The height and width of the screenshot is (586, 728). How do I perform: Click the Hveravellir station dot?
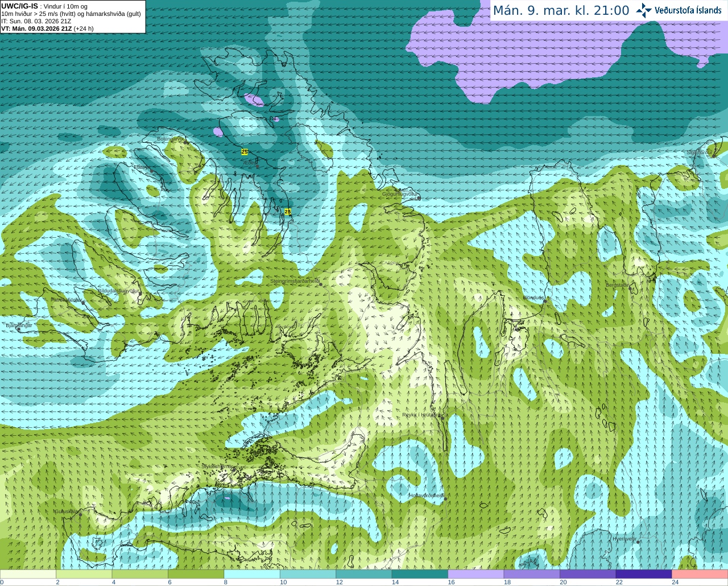pos(638,542)
